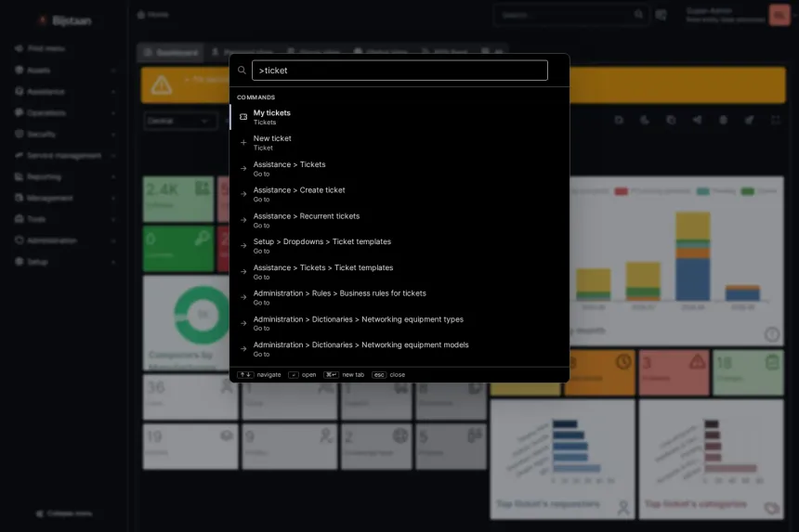Click the red chart legend swatch

point(621,191)
